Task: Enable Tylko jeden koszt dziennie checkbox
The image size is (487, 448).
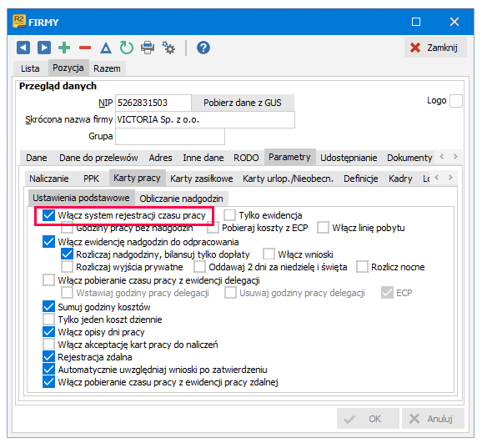Action: (48, 320)
